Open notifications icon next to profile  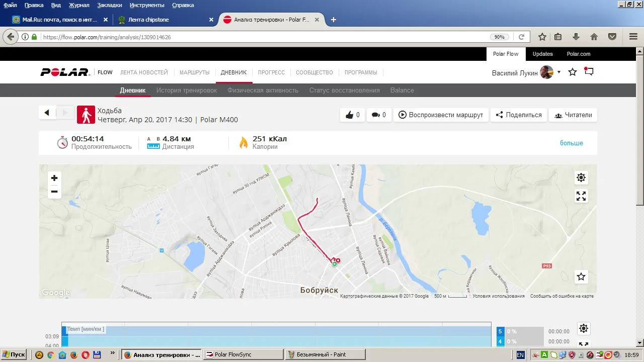point(589,72)
